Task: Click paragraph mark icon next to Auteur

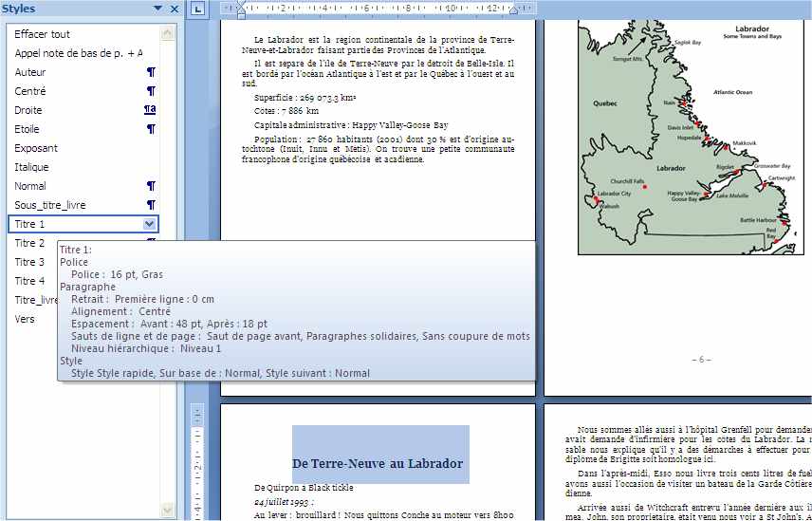Action: (151, 72)
